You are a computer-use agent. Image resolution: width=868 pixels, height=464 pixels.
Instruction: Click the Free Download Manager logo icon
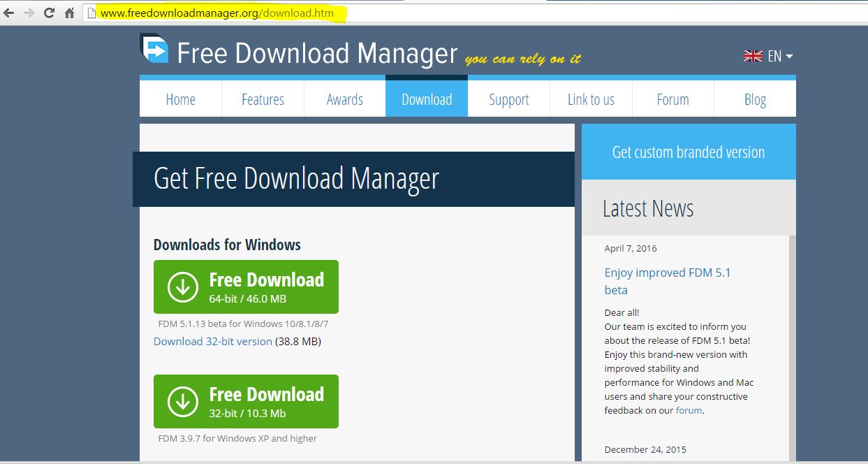[x=154, y=48]
